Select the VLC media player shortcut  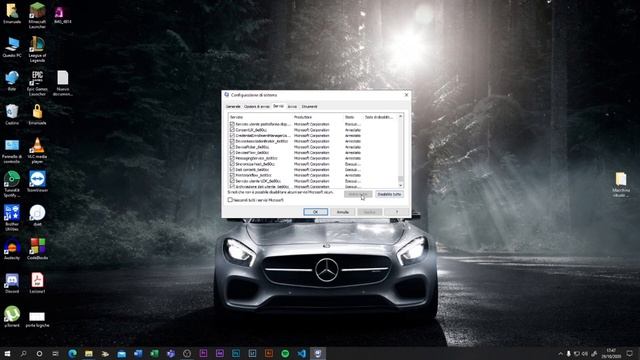tap(37, 151)
